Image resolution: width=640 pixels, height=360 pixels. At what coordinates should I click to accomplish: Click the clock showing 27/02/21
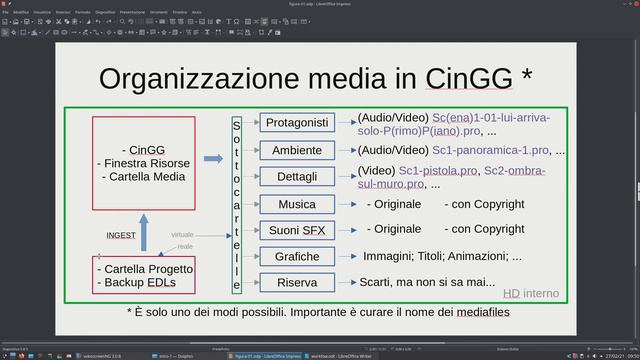622,356
